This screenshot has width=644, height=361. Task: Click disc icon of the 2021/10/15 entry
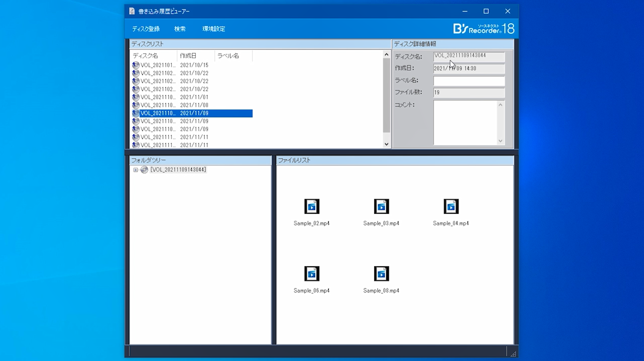(x=136, y=65)
